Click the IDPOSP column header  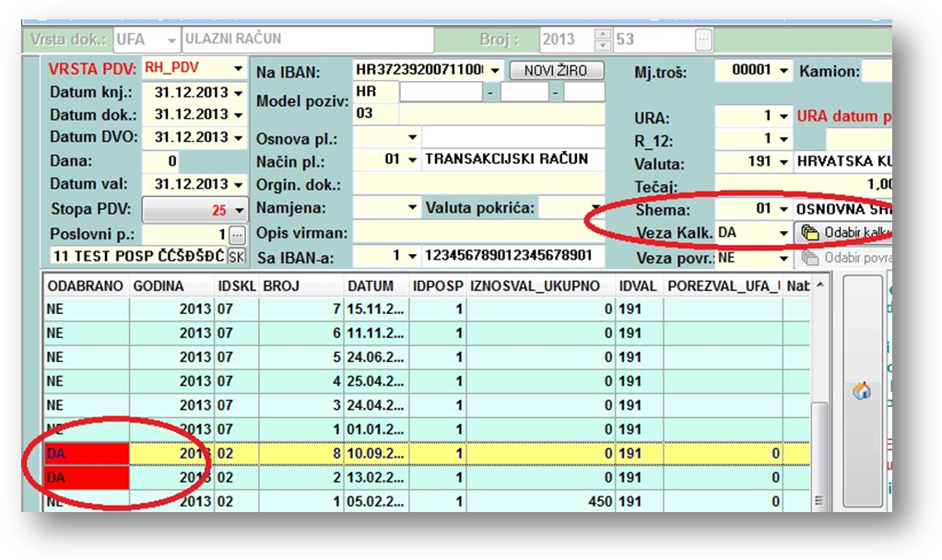pos(437,286)
